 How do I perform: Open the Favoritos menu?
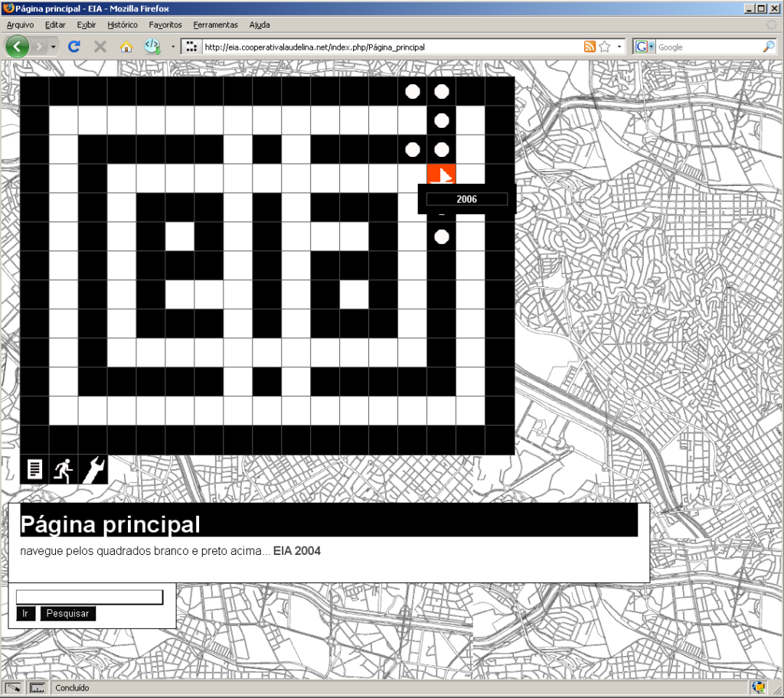(x=165, y=24)
